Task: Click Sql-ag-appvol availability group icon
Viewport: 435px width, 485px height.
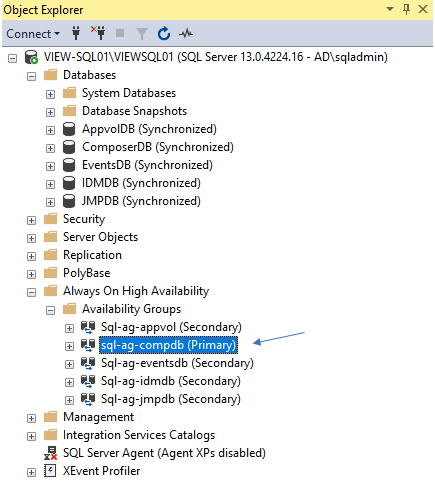Action: [x=88, y=327]
